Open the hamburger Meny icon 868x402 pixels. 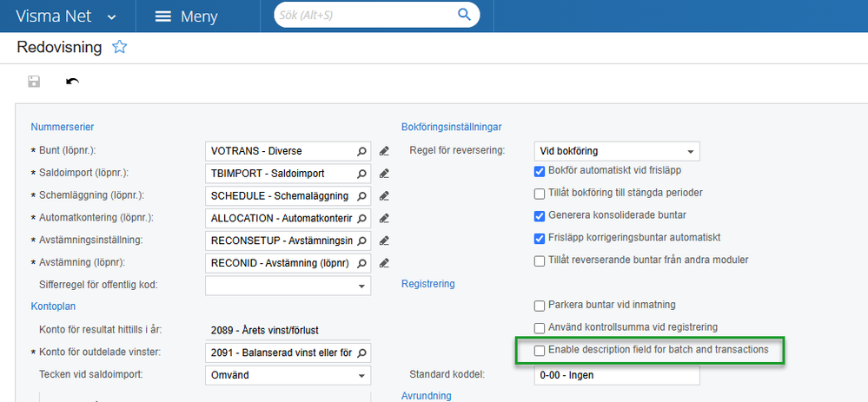162,16
